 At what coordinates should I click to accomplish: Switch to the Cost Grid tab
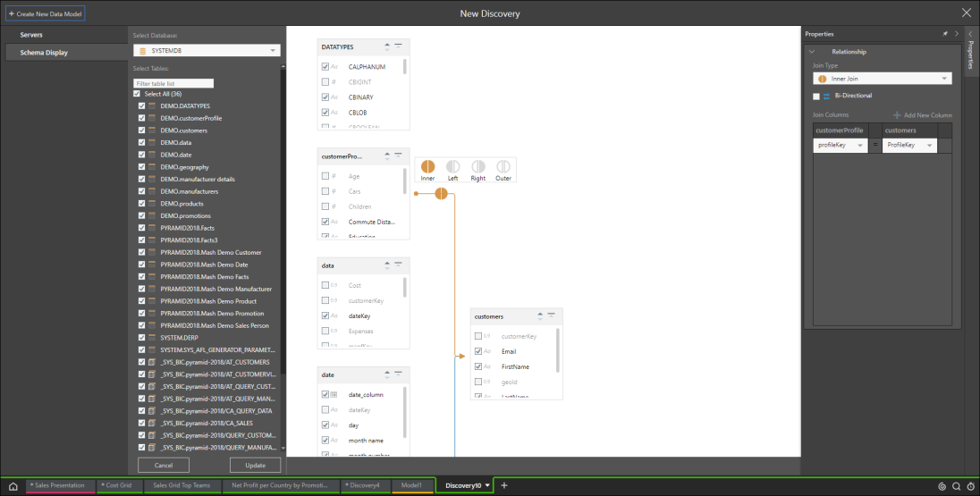(120, 485)
